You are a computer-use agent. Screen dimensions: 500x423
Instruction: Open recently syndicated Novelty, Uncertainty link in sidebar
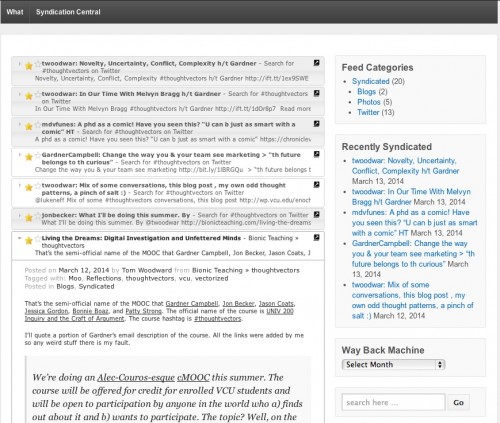(x=405, y=166)
